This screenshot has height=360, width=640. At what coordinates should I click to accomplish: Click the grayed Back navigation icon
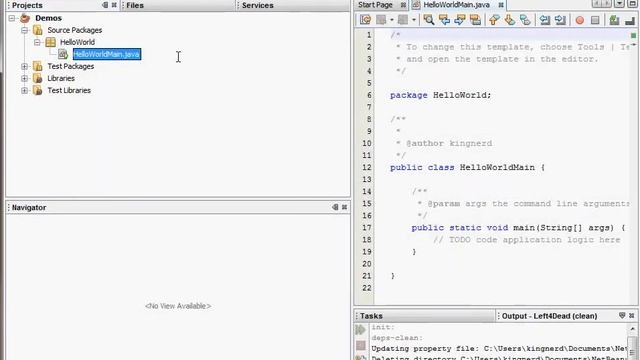[x=381, y=20]
